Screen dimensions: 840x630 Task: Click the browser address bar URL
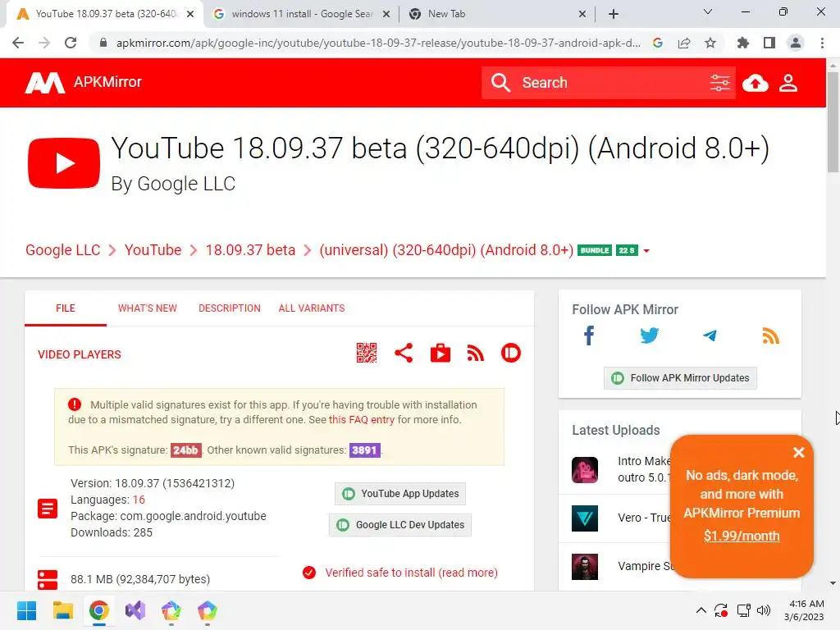point(377,43)
